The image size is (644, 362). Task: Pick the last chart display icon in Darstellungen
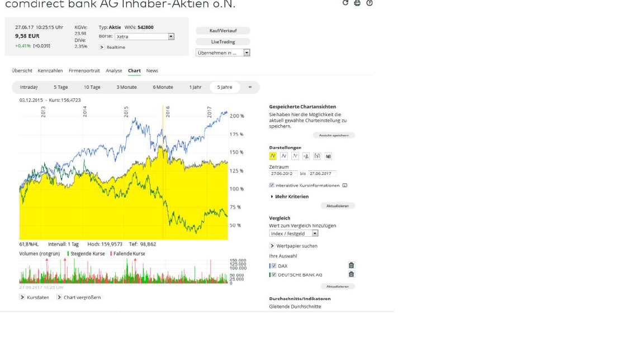tap(328, 156)
